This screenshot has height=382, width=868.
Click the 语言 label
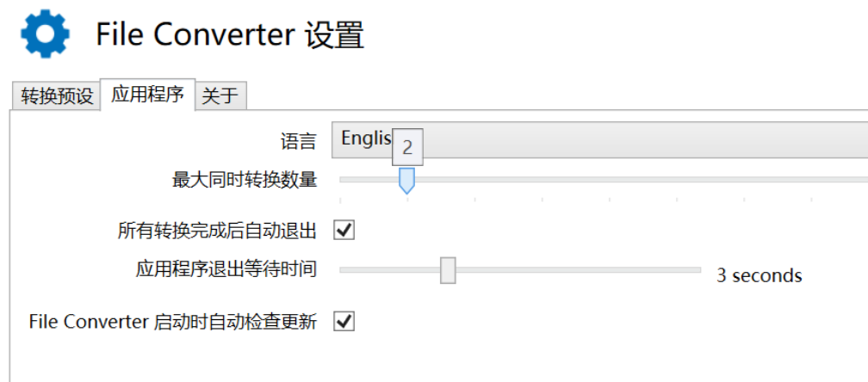coord(299,140)
